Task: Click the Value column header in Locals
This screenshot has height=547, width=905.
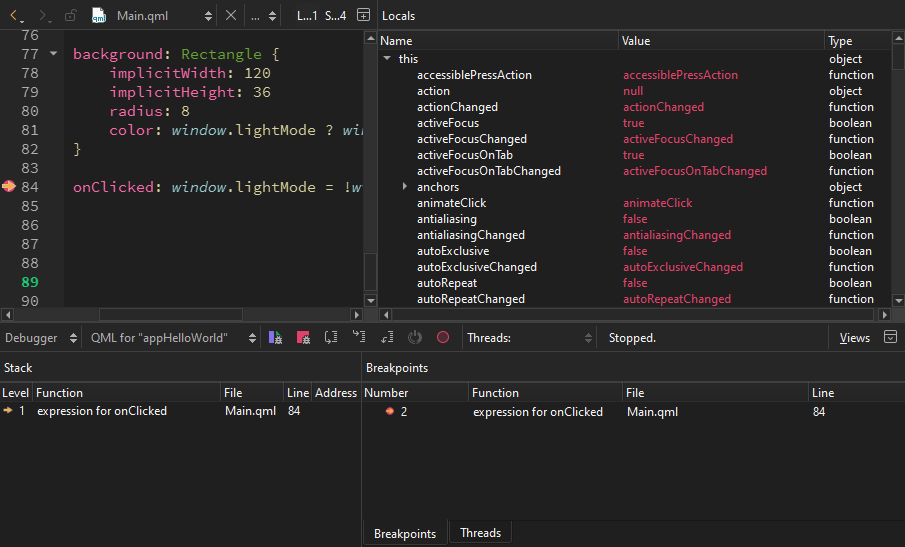Action: pos(721,40)
